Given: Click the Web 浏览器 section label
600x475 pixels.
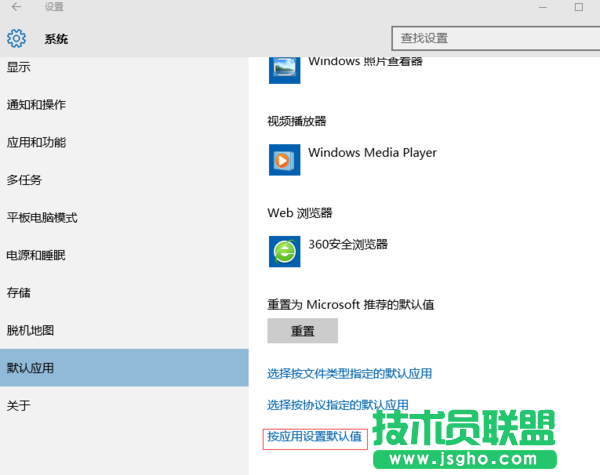Looking at the screenshot, I should point(300,213).
